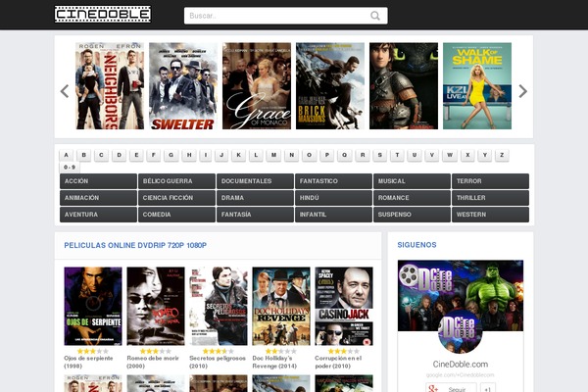Open the Romance genre
The width and height of the screenshot is (588, 392).
(412, 198)
